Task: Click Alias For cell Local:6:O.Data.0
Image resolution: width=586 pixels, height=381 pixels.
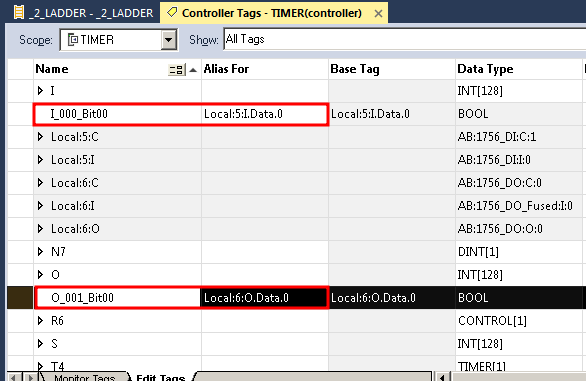Action: pos(265,298)
